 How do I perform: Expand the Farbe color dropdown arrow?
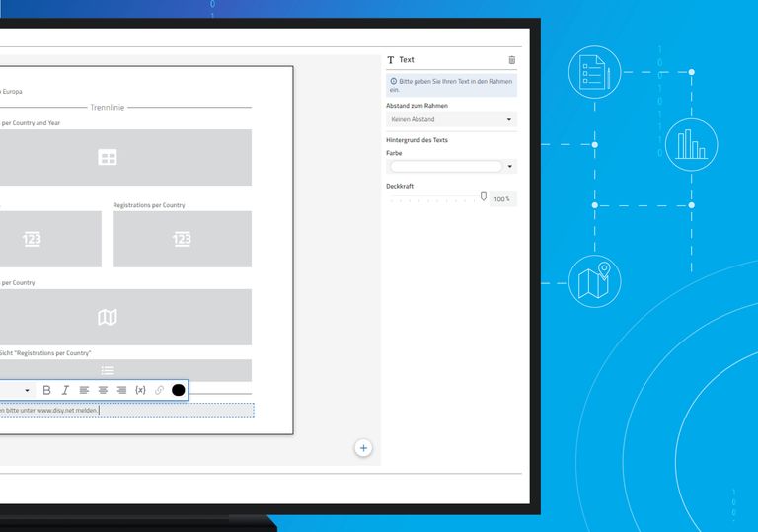(510, 167)
